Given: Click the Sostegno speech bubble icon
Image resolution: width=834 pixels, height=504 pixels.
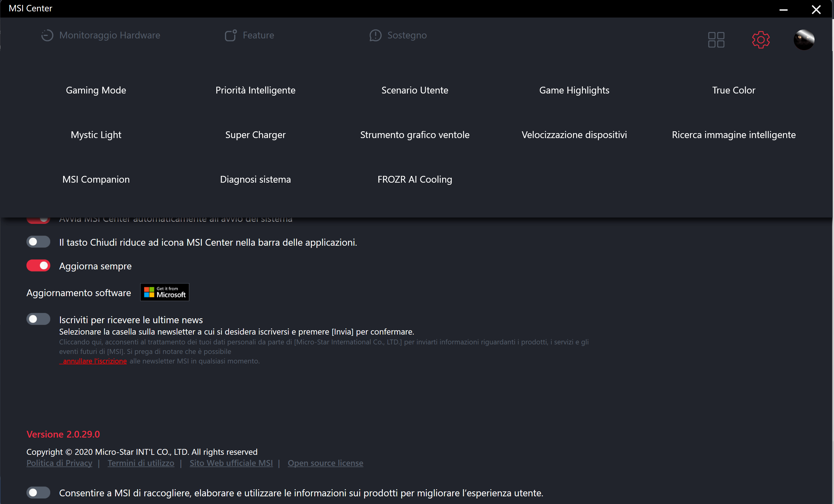Looking at the screenshot, I should pos(375,35).
